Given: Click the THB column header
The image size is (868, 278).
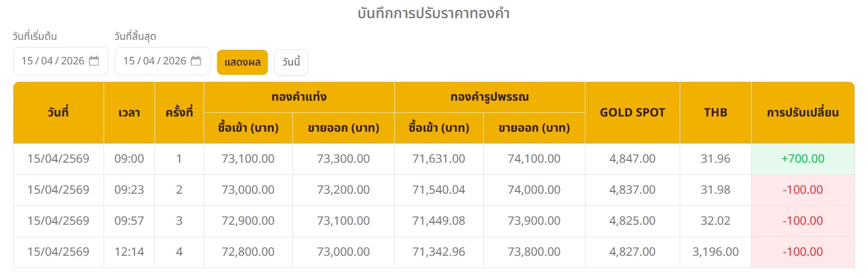Looking at the screenshot, I should click(715, 112).
